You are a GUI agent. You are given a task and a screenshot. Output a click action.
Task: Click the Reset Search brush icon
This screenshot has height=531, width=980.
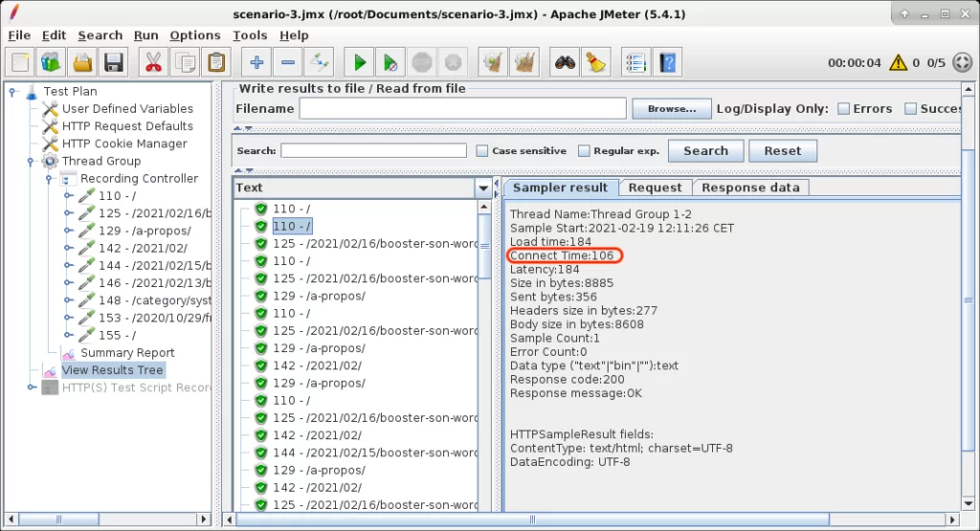tap(596, 62)
